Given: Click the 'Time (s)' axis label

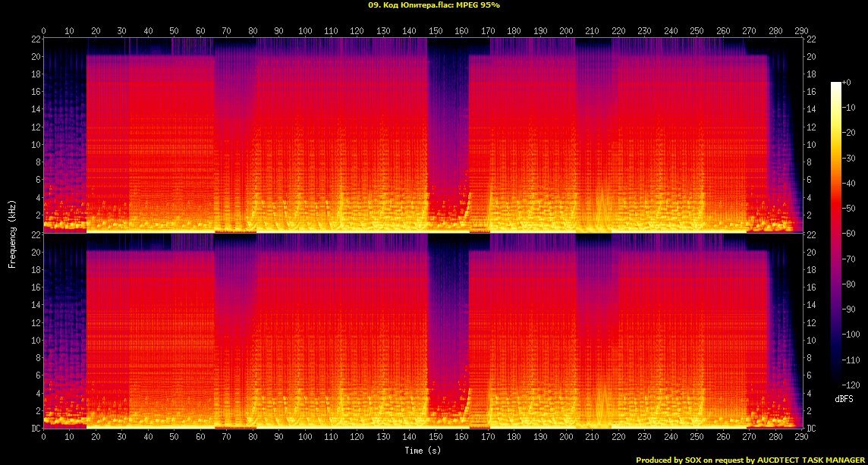Looking at the screenshot, I should [423, 450].
